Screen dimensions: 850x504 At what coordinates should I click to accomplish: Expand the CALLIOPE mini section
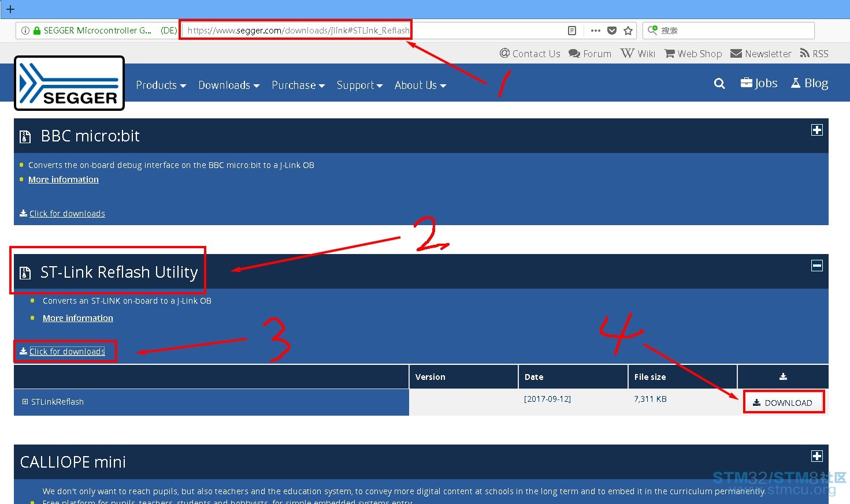pyautogui.click(x=817, y=456)
